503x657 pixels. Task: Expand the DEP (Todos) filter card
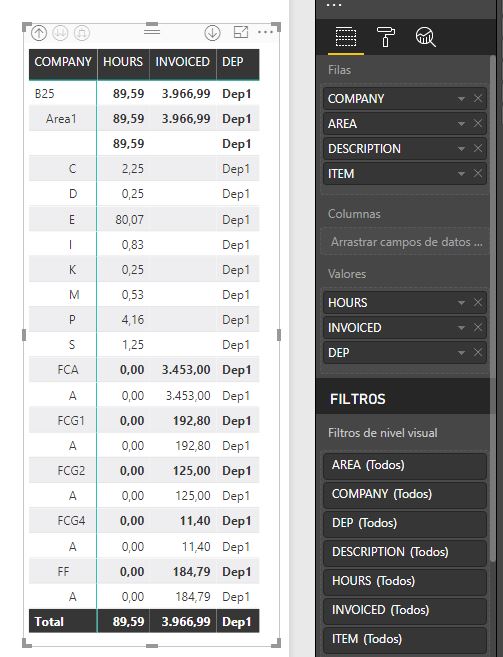(405, 523)
